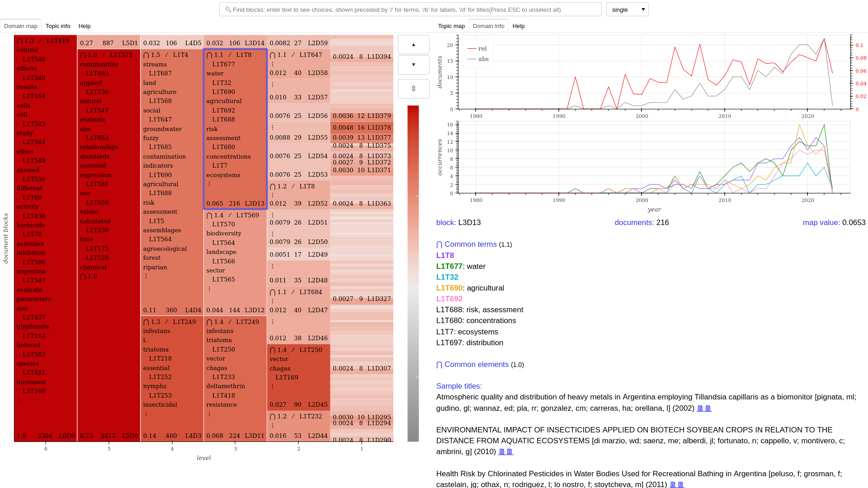
Task: Click the red-to-gray color scale bar
Action: point(413,273)
